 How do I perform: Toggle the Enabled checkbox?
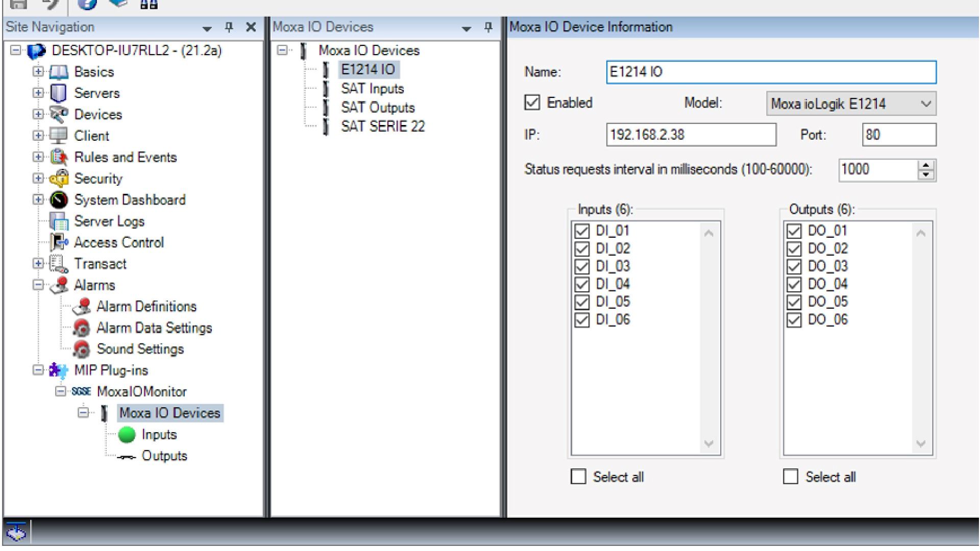pyautogui.click(x=532, y=103)
